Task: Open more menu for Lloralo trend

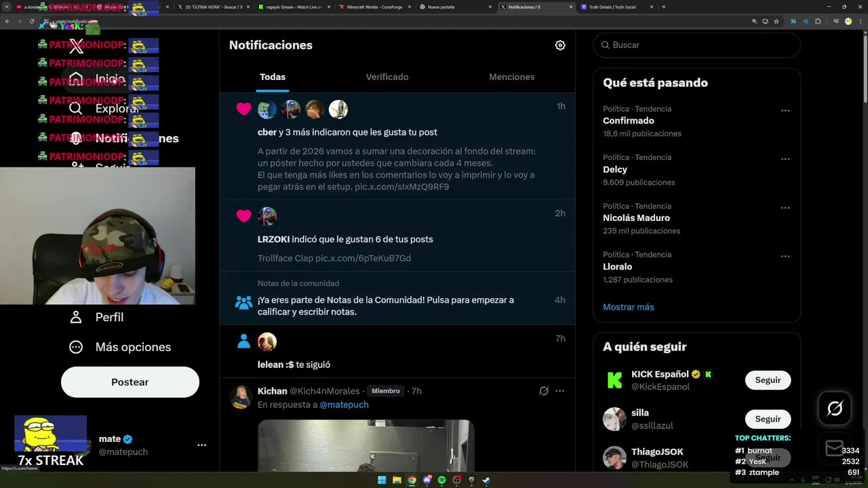Action: pos(785,256)
